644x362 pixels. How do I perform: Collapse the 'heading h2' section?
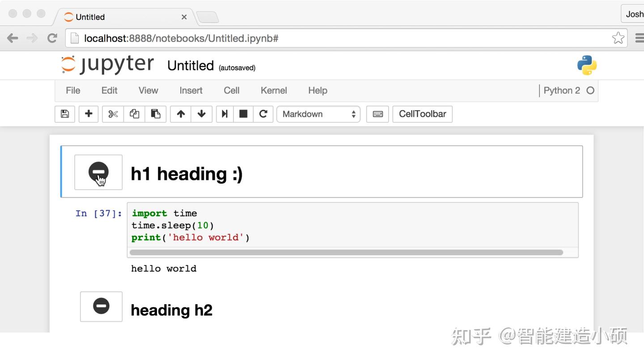point(101,306)
